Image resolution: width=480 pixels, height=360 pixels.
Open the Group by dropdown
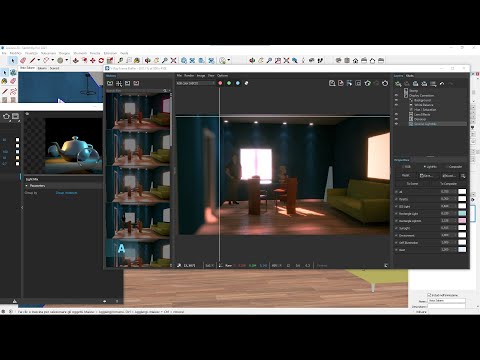point(66,193)
